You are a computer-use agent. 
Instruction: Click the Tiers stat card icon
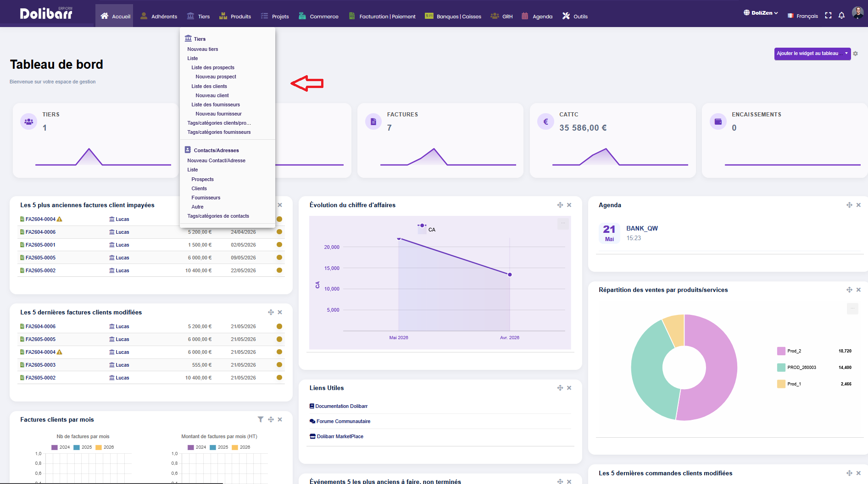28,121
